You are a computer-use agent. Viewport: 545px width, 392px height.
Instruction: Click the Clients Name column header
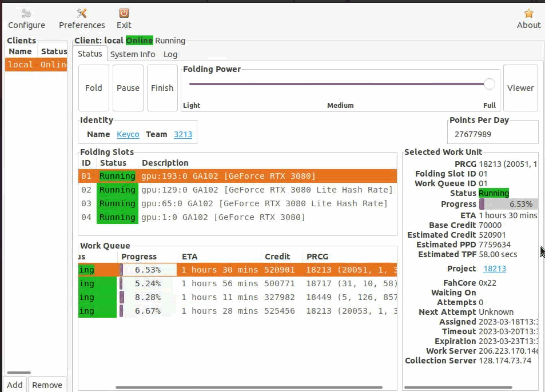click(21, 51)
